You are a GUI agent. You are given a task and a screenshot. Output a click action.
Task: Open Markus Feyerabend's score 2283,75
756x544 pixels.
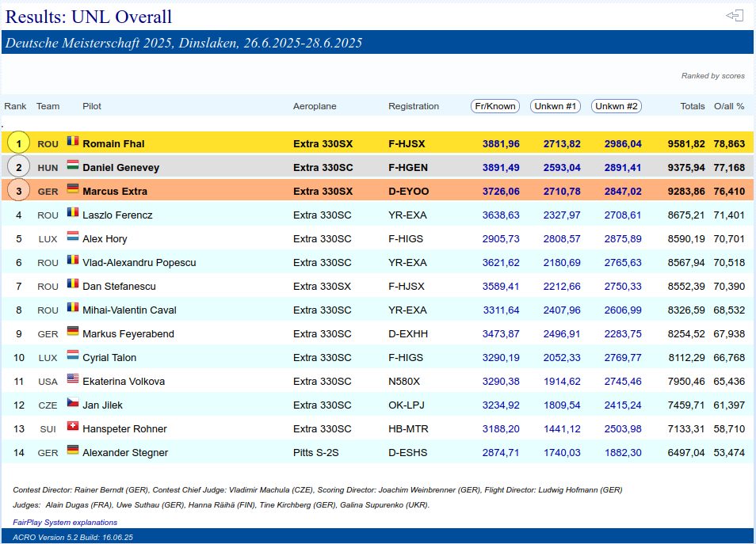click(623, 334)
